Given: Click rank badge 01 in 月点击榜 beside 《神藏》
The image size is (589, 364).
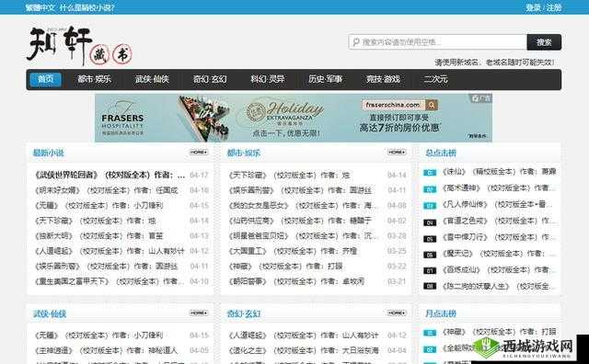Looking at the screenshot, I should pos(430,333).
